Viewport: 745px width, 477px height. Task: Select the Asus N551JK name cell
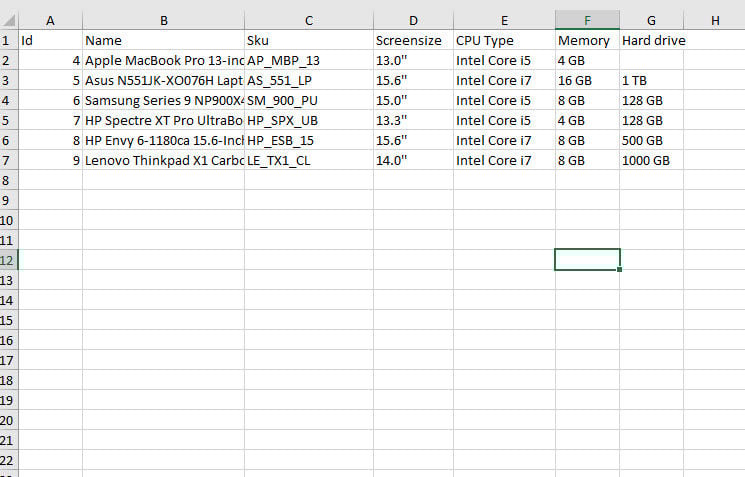coord(163,80)
